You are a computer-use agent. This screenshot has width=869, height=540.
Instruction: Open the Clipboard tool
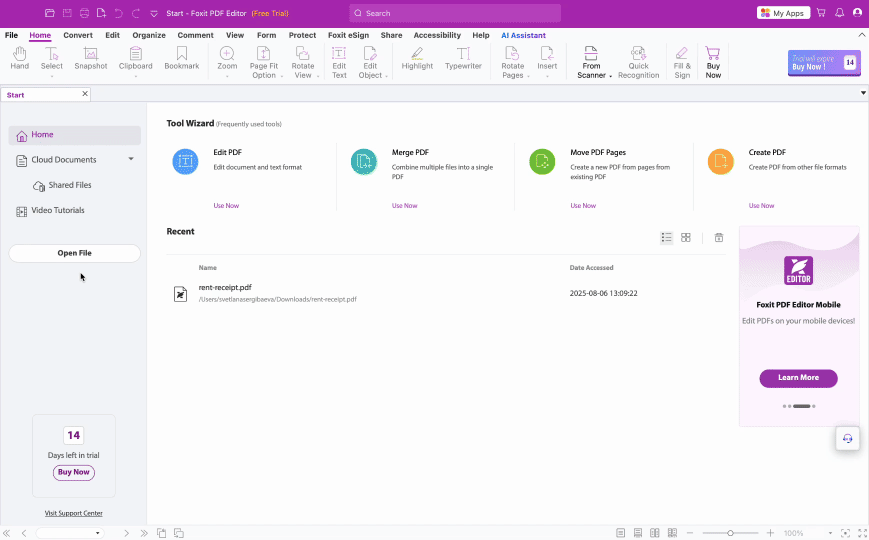pos(136,59)
